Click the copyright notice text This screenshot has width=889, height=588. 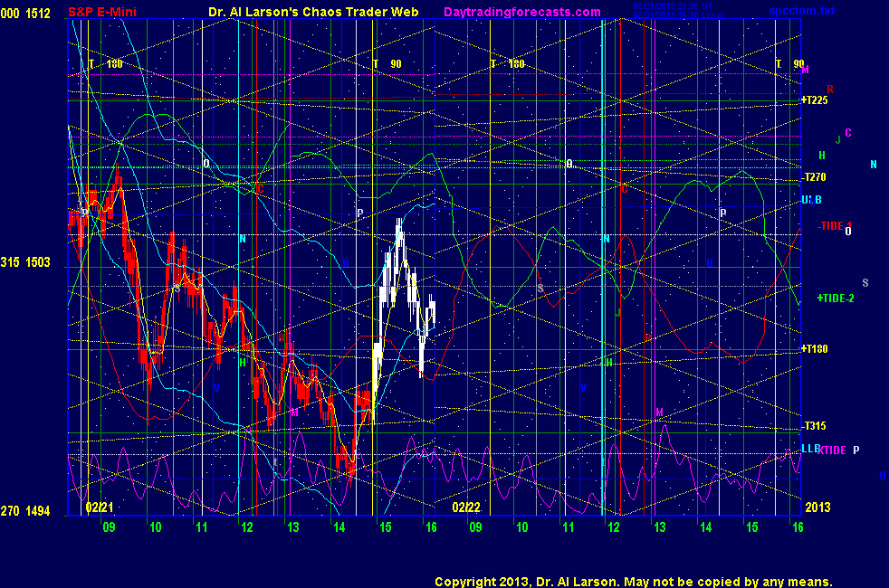[634, 582]
